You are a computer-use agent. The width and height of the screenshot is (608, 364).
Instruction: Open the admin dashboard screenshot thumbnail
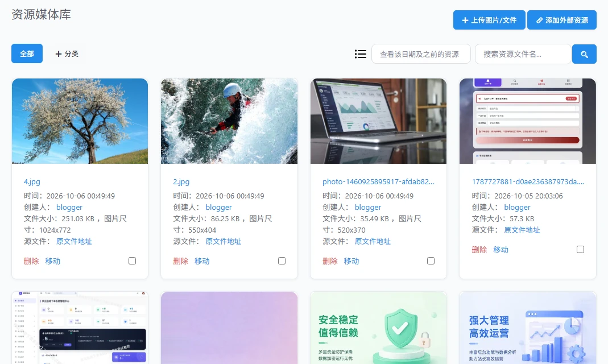click(x=80, y=328)
